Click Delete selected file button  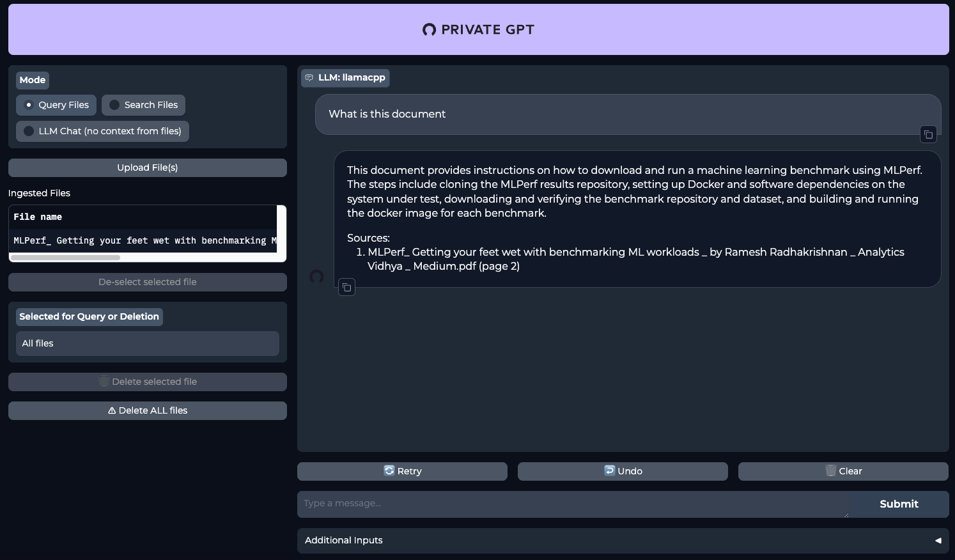point(148,382)
